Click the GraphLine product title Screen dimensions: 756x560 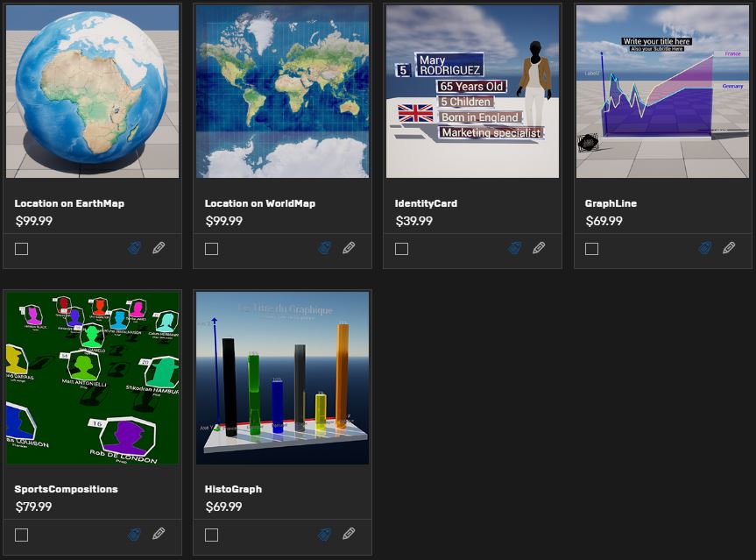(611, 203)
